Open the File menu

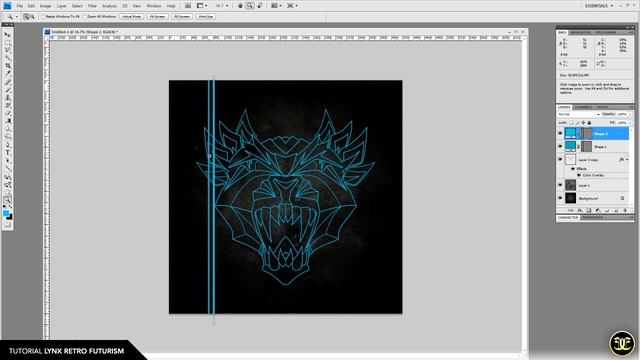[x=20, y=6]
